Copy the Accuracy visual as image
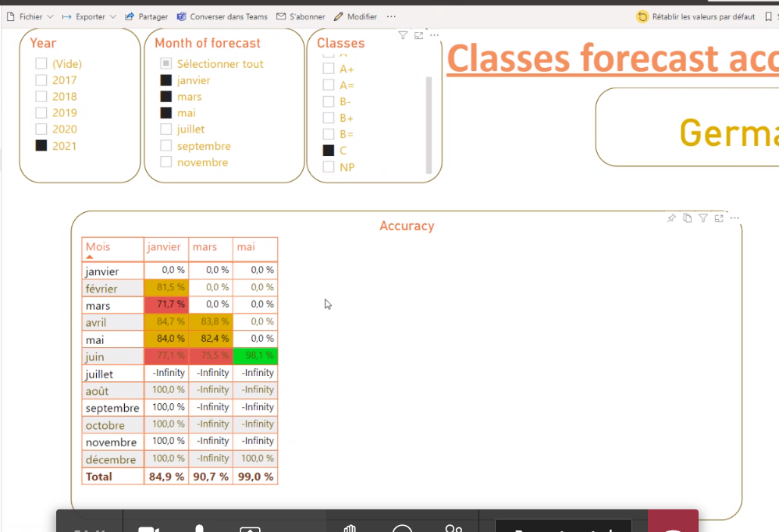779x532 pixels. click(687, 218)
